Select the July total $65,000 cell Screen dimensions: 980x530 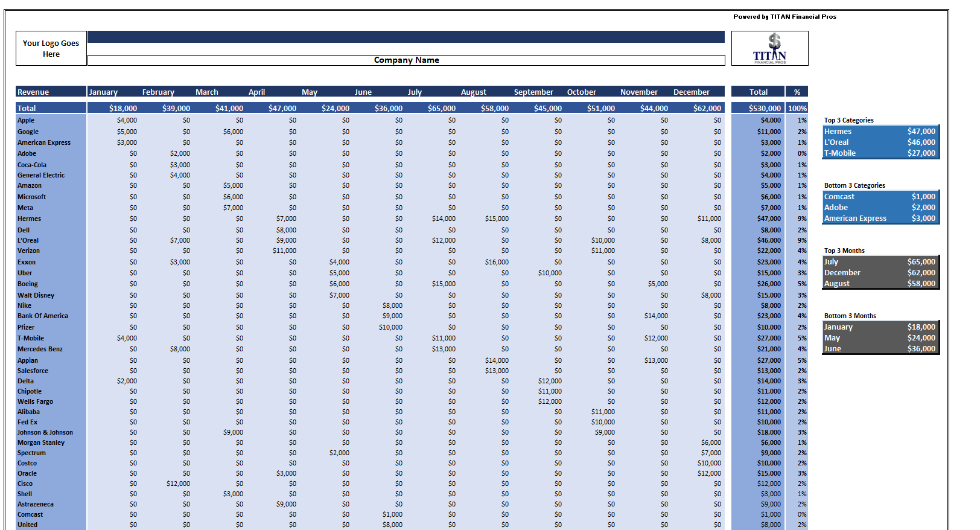[x=441, y=109]
